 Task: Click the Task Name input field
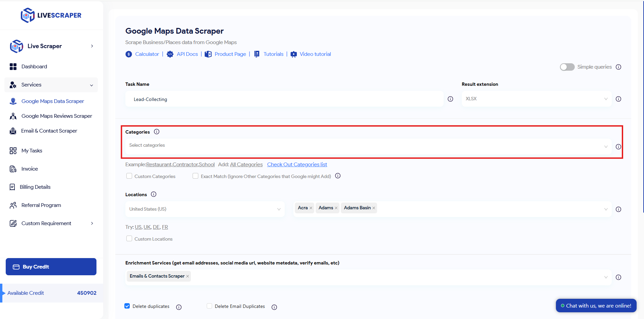(284, 99)
